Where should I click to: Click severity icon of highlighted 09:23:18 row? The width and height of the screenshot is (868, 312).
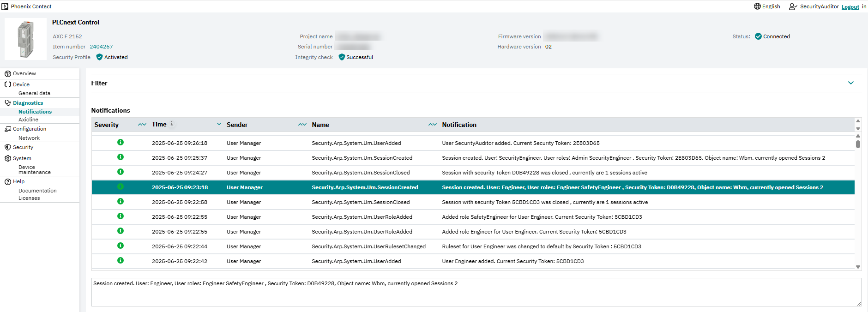(121, 186)
